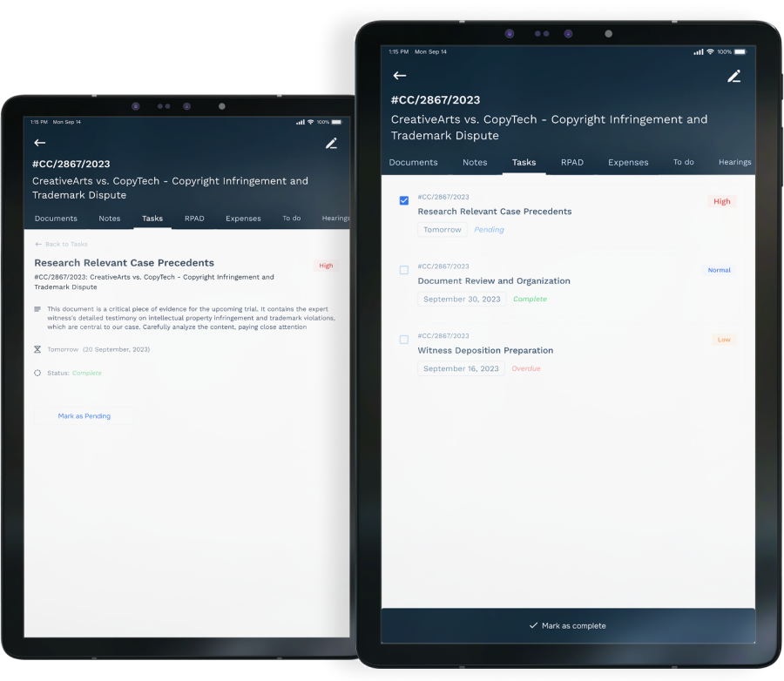
Task: Switch to the Notes tab on the left tablet
Action: pos(110,219)
